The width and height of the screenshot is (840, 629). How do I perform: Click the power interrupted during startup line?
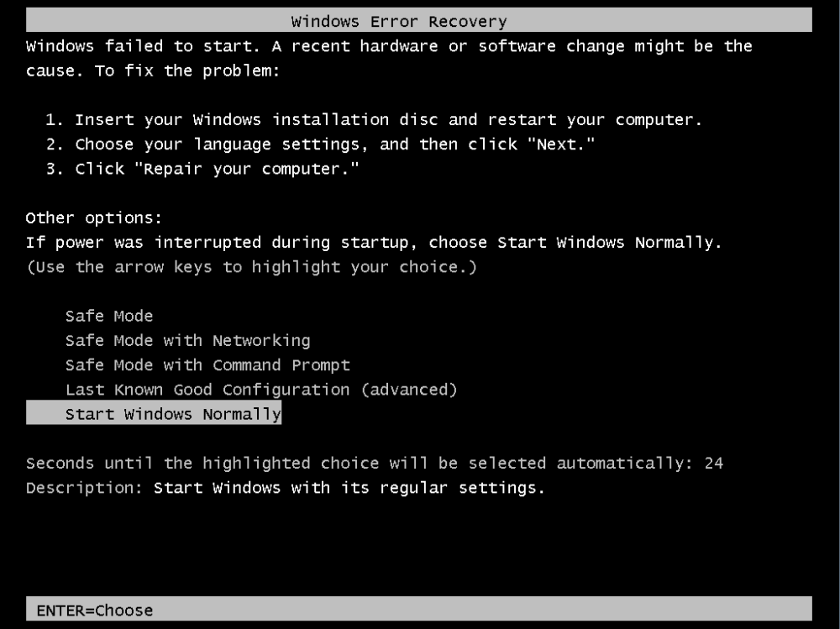374,244
